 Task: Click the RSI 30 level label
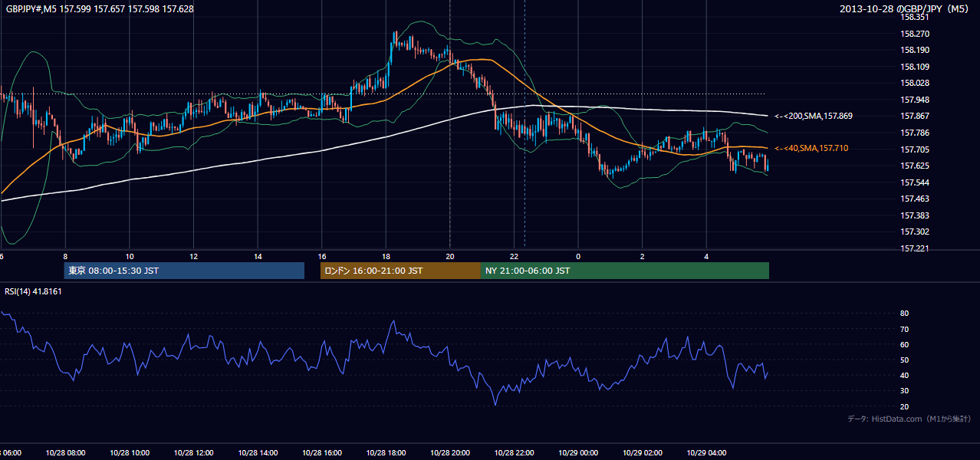[x=905, y=391]
